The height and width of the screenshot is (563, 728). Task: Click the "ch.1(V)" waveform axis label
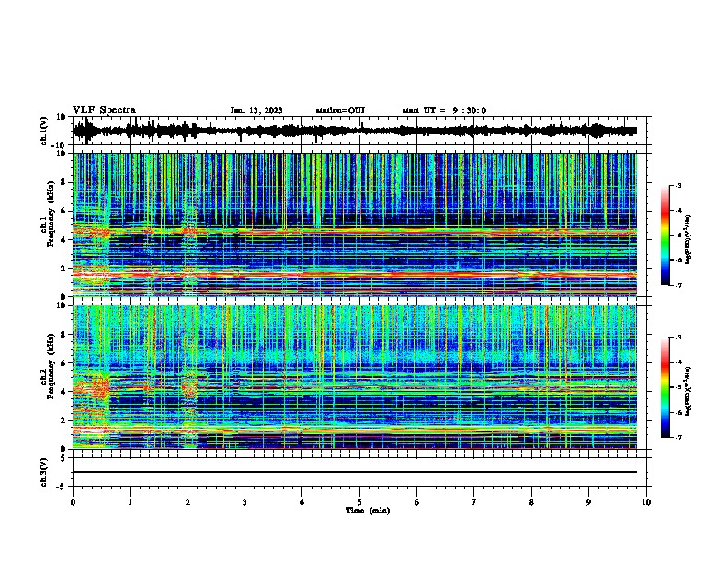click(x=44, y=131)
